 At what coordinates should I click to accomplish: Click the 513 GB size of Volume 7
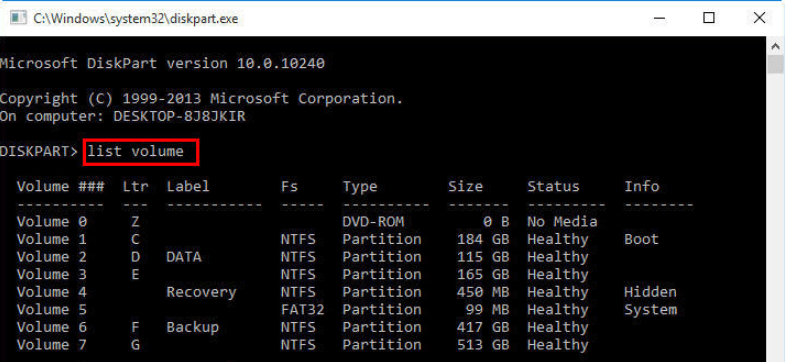(x=483, y=345)
